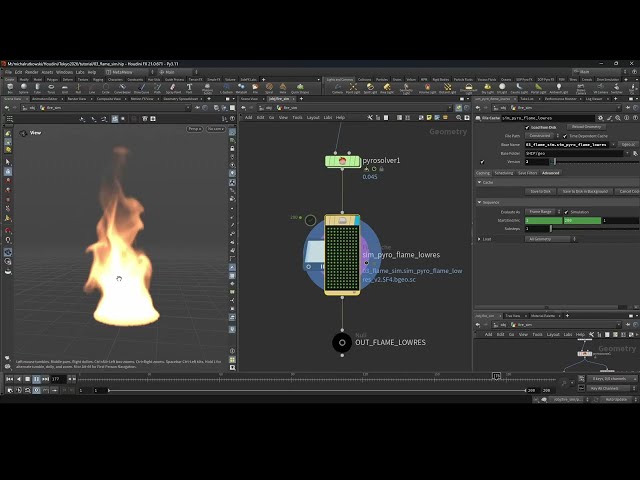Toggle the node display flag on sim_pyro_flame_lowres
Screen dimensions: 640x480
tap(356, 220)
